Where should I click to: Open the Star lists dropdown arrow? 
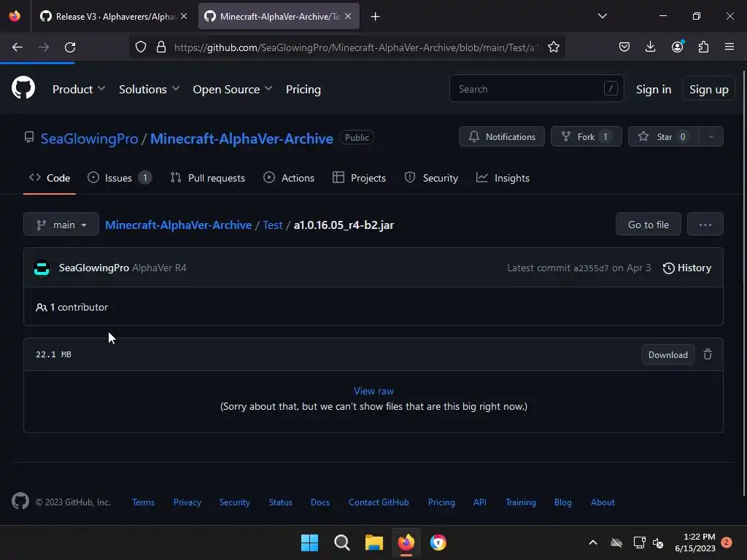click(x=711, y=136)
